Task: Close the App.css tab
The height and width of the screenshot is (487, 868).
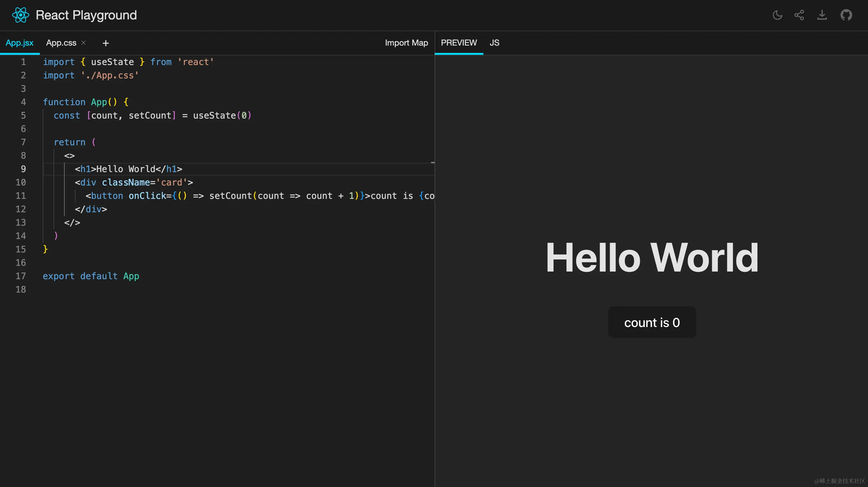Action: [x=83, y=43]
